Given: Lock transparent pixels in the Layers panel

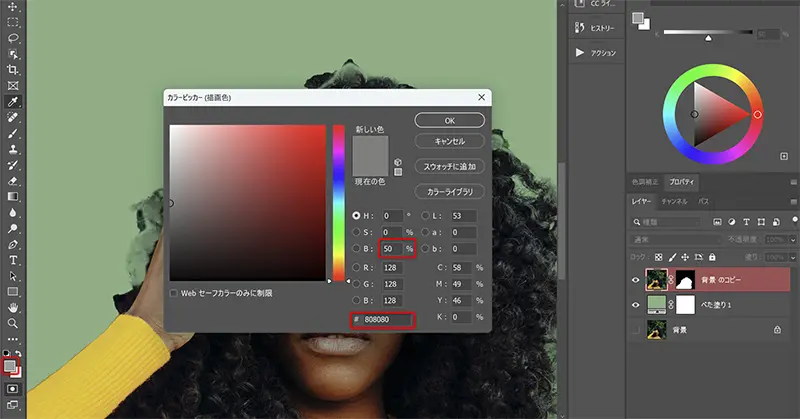Looking at the screenshot, I should point(659,258).
